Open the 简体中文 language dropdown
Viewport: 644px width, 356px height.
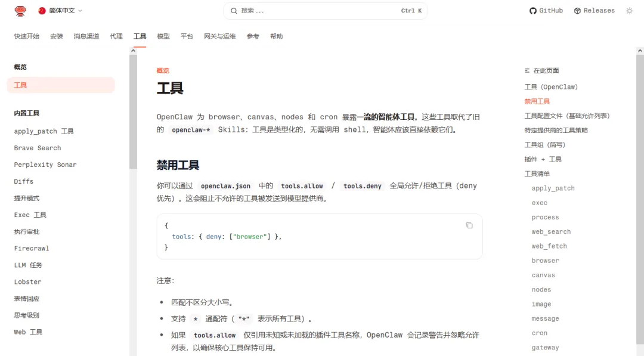click(60, 11)
